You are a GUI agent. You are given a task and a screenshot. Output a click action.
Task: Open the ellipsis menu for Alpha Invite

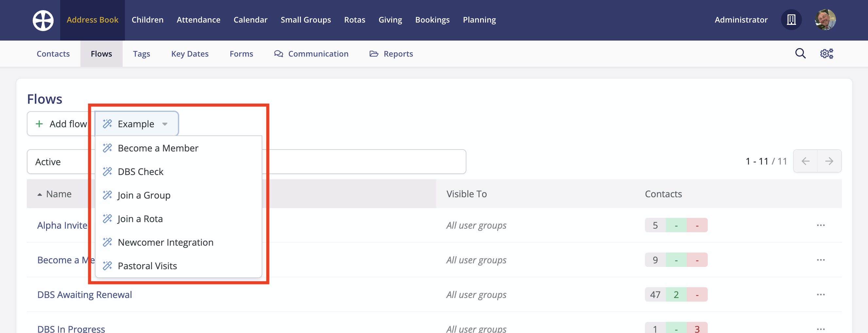tap(821, 225)
